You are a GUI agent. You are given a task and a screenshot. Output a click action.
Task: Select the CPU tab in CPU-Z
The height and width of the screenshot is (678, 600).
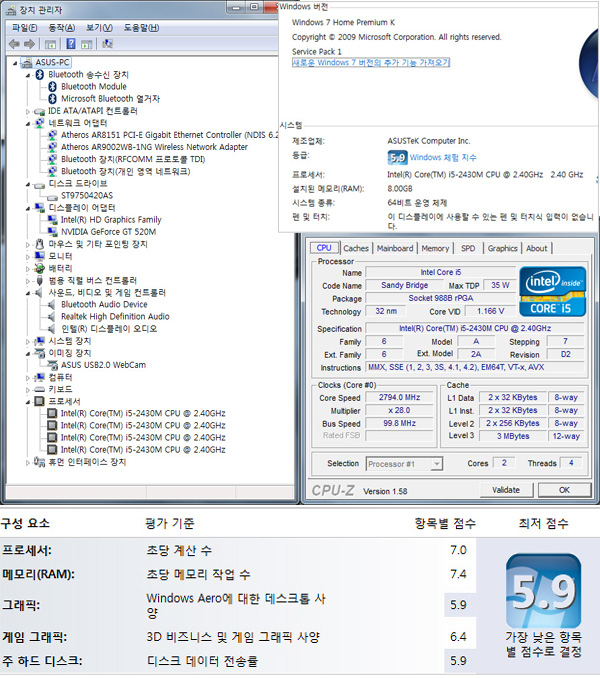click(324, 248)
